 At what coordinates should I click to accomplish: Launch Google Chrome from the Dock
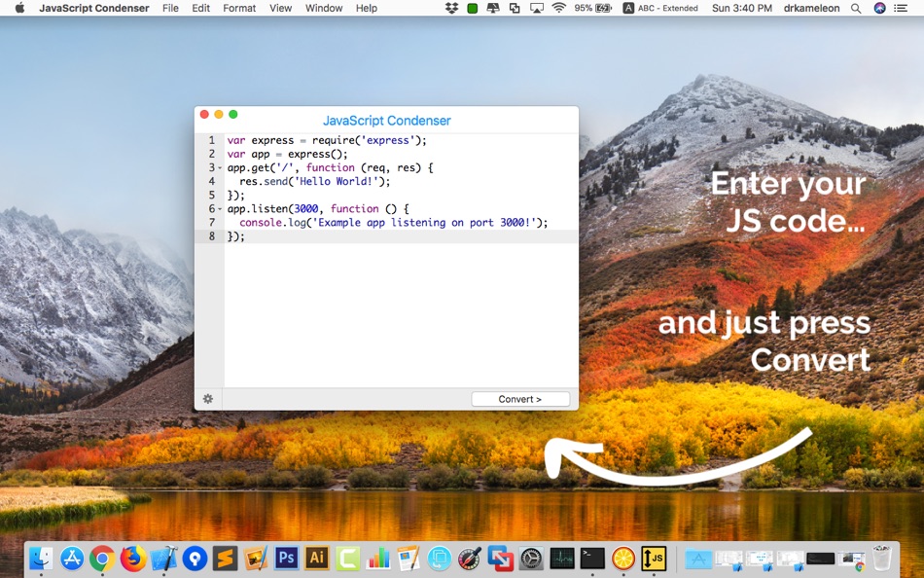click(x=102, y=558)
